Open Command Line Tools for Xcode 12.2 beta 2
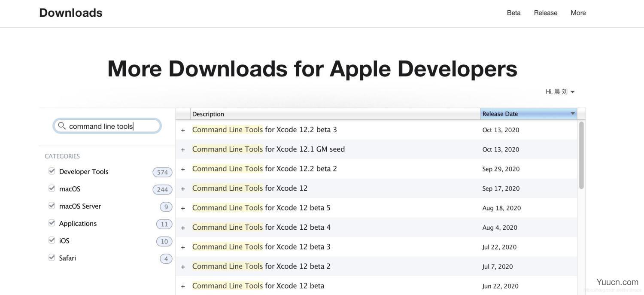This screenshot has height=295, width=644. (x=264, y=169)
